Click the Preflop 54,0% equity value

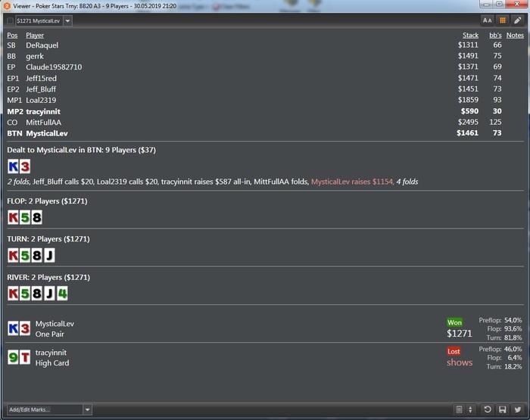point(513,320)
